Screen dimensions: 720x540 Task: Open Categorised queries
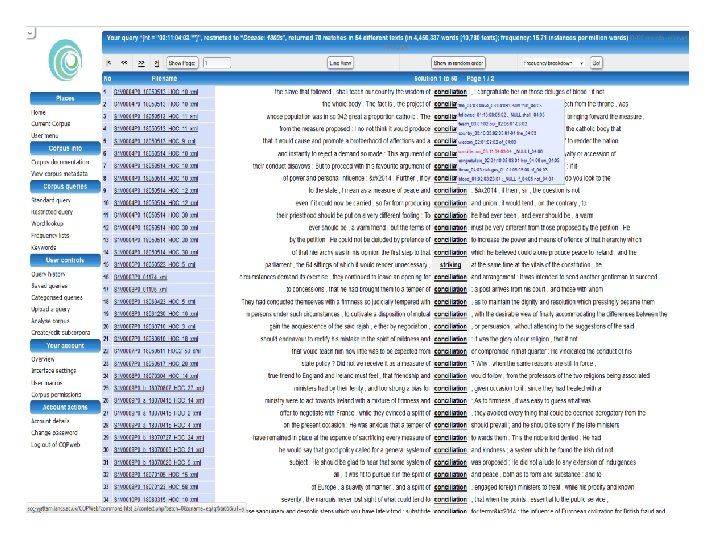tap(57, 298)
